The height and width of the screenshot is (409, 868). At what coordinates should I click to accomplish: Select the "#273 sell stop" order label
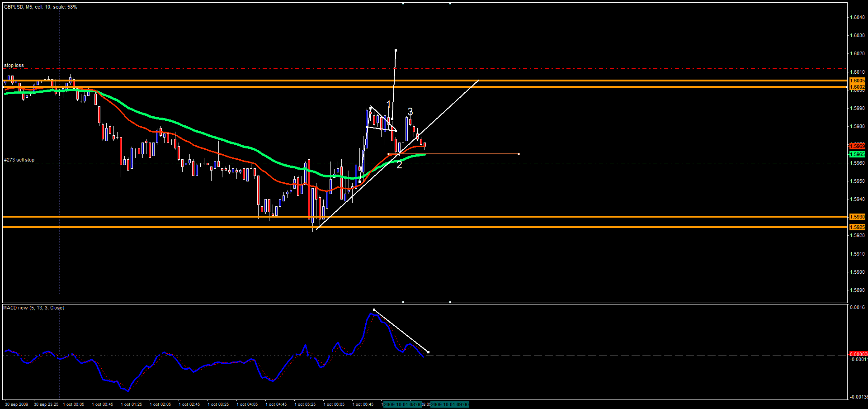(19, 160)
